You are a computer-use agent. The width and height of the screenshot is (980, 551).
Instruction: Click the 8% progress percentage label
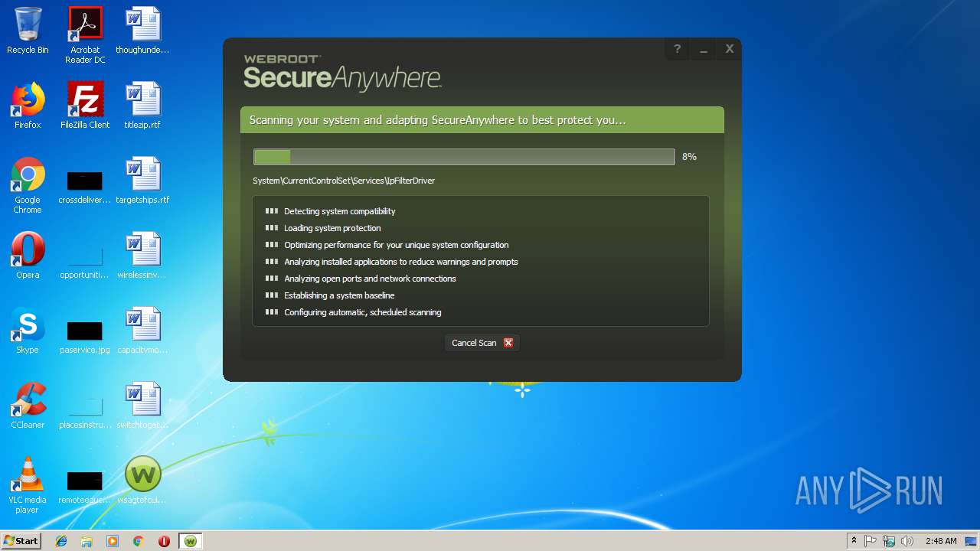[689, 157]
